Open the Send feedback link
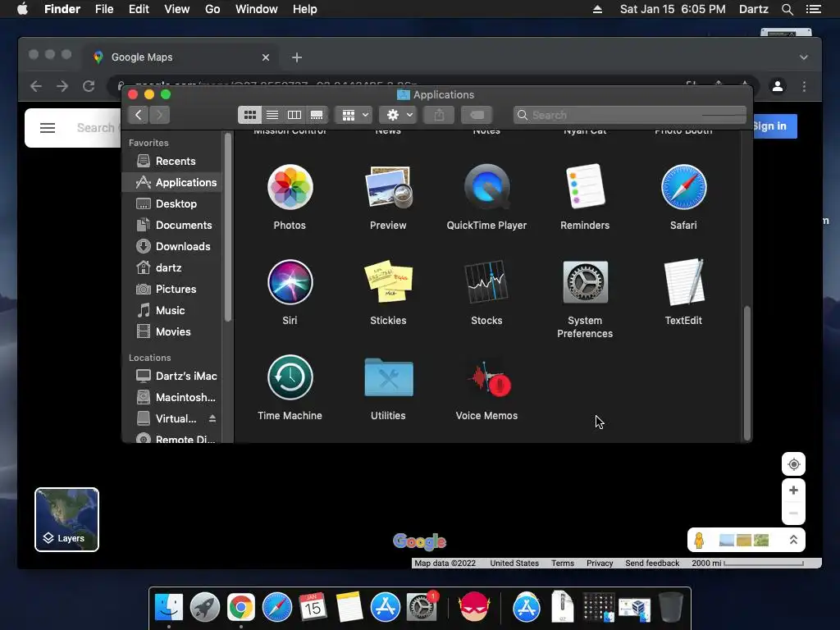 point(652,563)
